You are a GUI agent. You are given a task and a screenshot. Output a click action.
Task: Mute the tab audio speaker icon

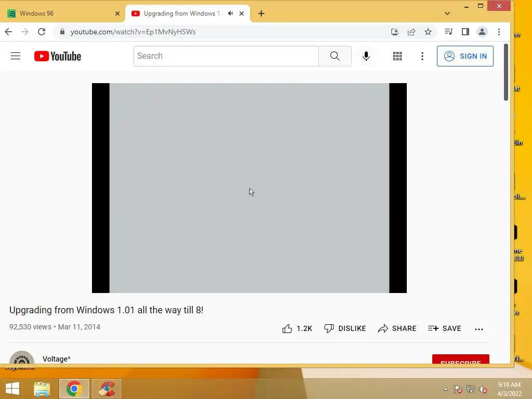230,13
